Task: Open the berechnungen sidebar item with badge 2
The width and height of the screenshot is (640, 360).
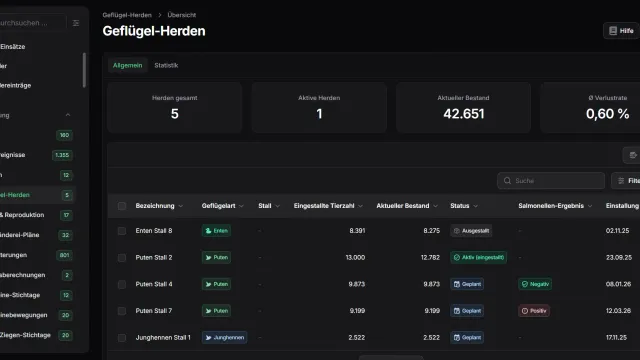Action: tap(38, 275)
